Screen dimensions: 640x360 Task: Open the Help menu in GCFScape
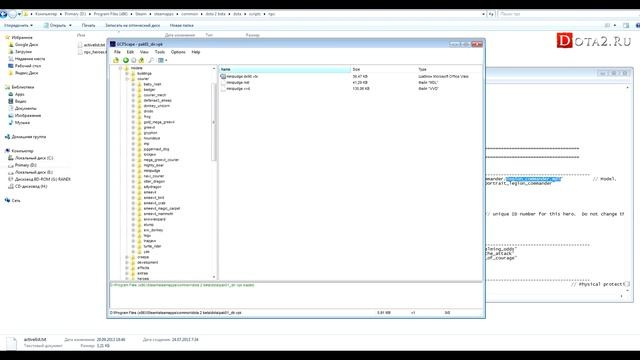point(196,52)
